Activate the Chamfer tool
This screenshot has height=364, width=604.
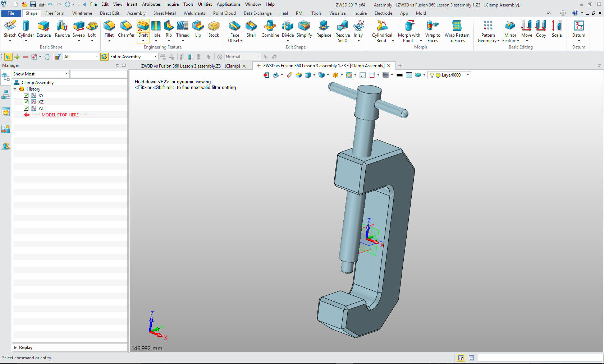(126, 29)
